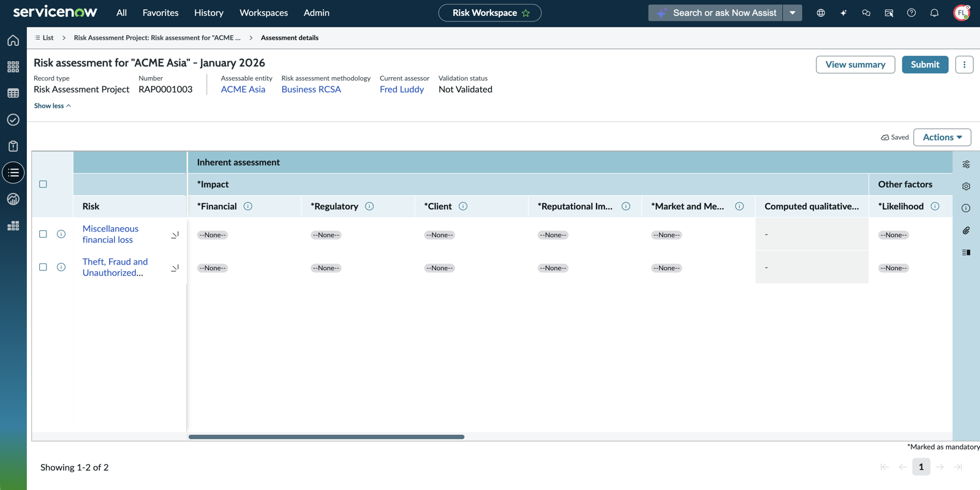Set Client impact for Theft, Fraud row
Screen dimensions: 980x490
point(439,268)
